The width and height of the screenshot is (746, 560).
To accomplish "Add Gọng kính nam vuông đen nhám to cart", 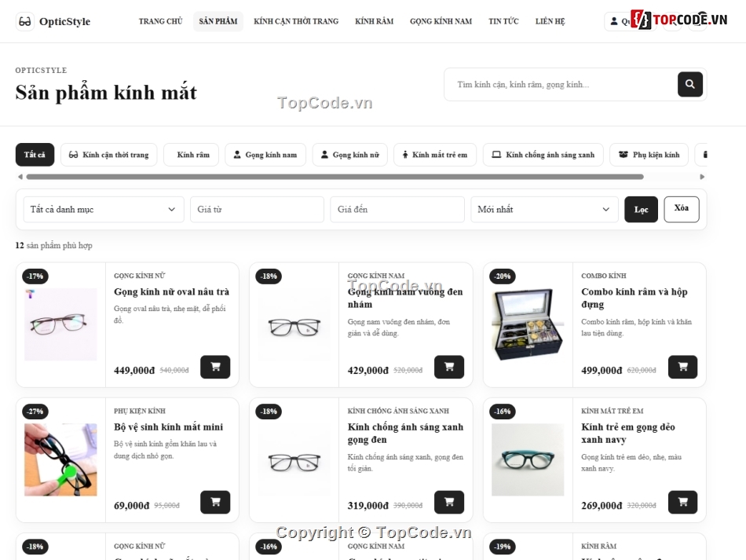I will 448,367.
